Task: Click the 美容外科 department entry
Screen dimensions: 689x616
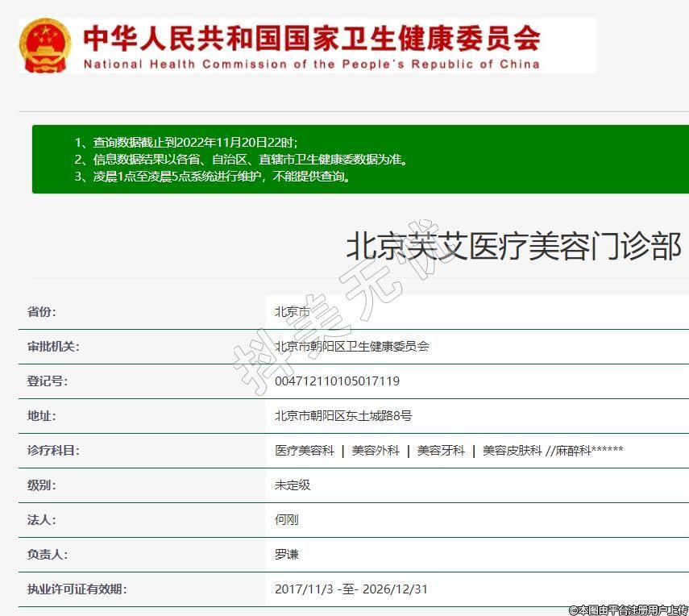Action: tap(376, 451)
